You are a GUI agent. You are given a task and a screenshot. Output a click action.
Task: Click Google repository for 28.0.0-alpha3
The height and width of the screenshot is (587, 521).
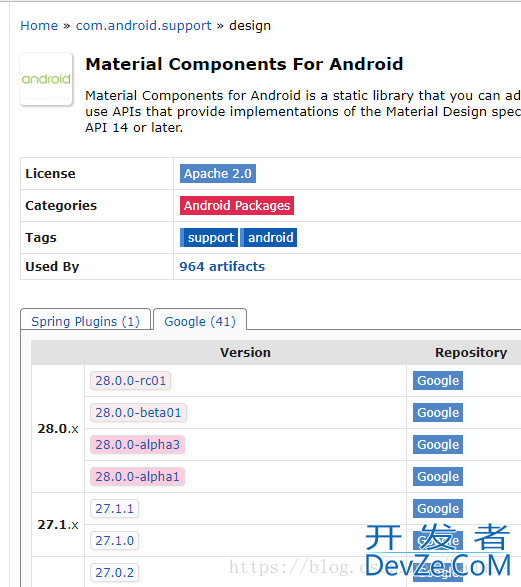click(438, 445)
